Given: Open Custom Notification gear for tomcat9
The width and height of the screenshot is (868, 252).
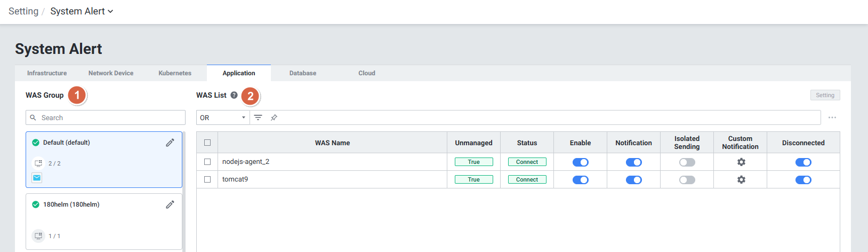Looking at the screenshot, I should click(741, 180).
